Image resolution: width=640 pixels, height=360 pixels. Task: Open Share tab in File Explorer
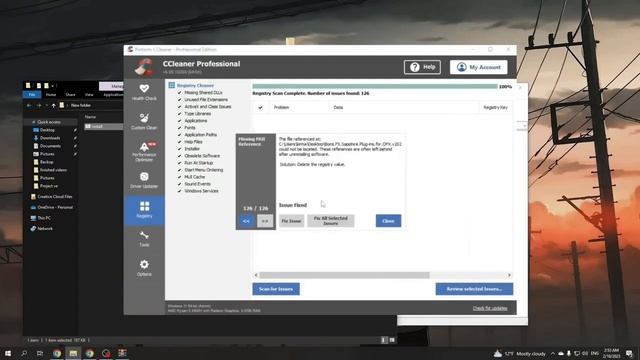point(70,95)
